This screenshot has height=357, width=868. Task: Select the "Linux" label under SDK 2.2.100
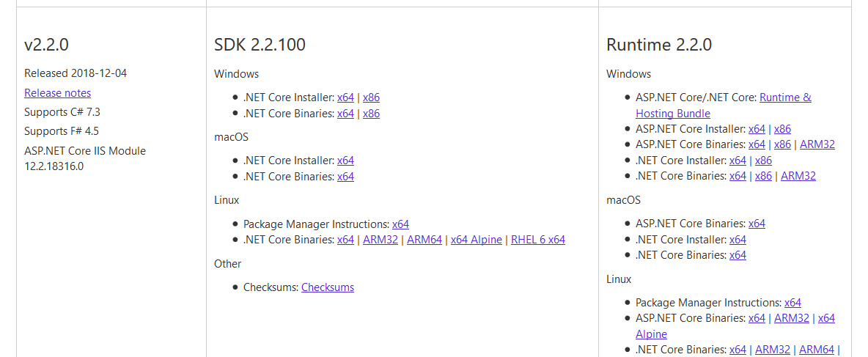click(x=227, y=200)
